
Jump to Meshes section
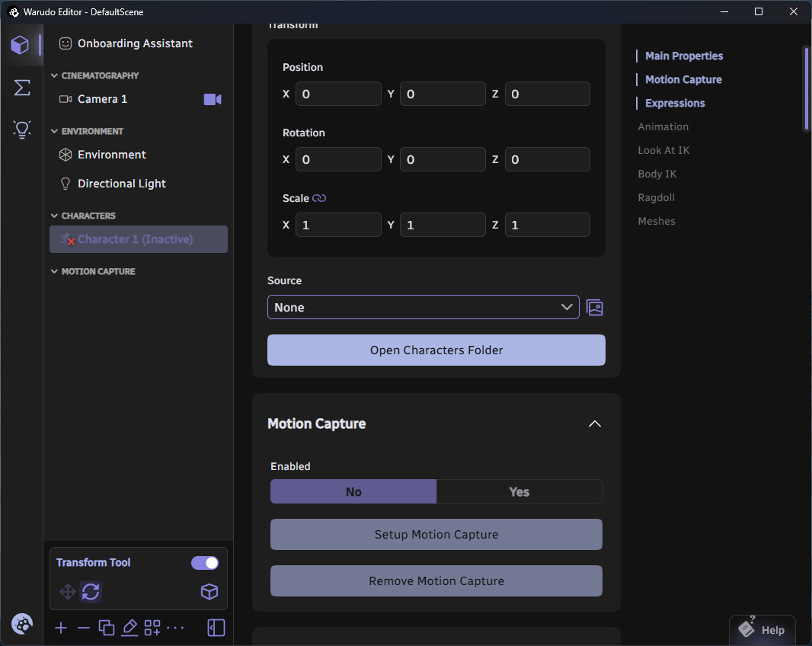point(657,221)
